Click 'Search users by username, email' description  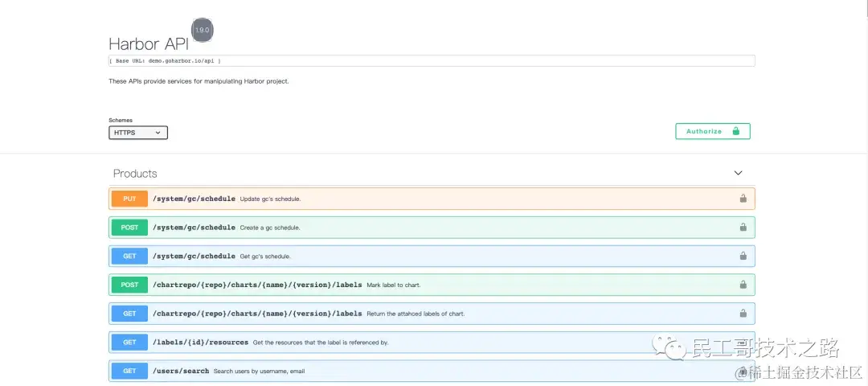pos(259,372)
